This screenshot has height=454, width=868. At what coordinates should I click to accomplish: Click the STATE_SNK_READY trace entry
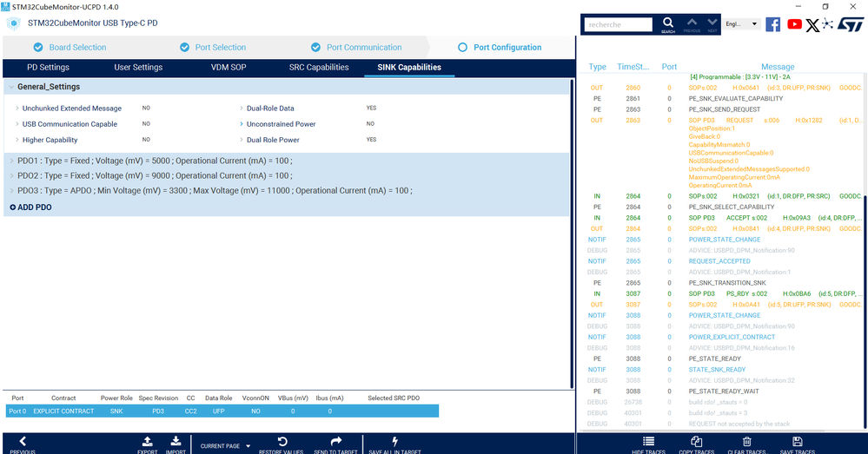pyautogui.click(x=717, y=370)
